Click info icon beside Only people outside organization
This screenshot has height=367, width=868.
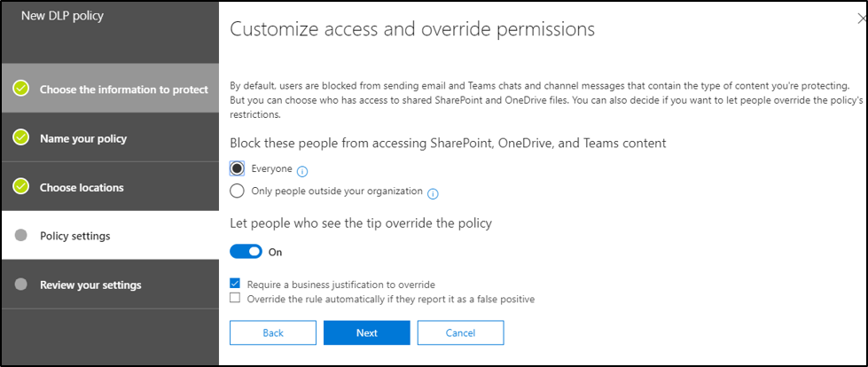tap(434, 193)
